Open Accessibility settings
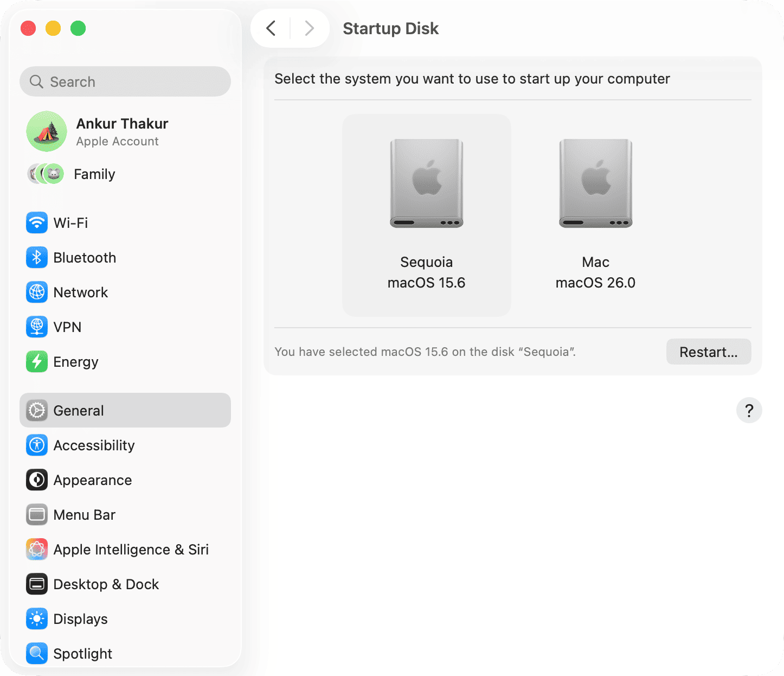784x676 pixels. pyautogui.click(x=94, y=445)
